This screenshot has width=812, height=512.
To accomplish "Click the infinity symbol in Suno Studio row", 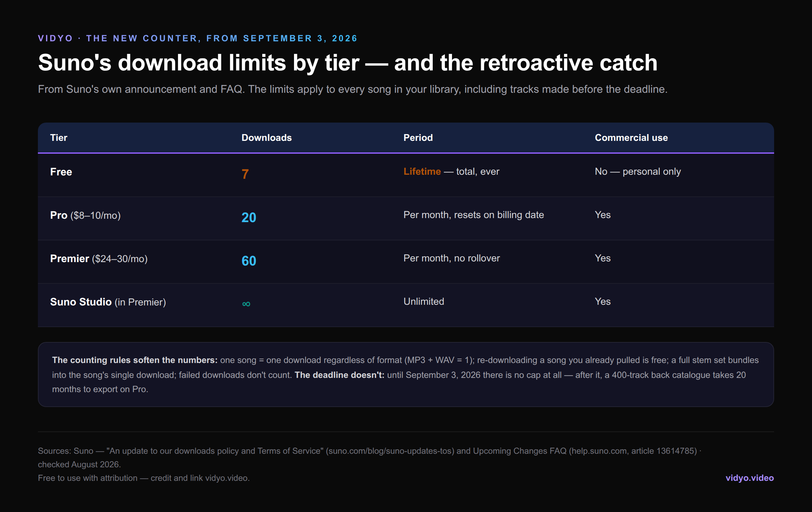I will click(246, 304).
